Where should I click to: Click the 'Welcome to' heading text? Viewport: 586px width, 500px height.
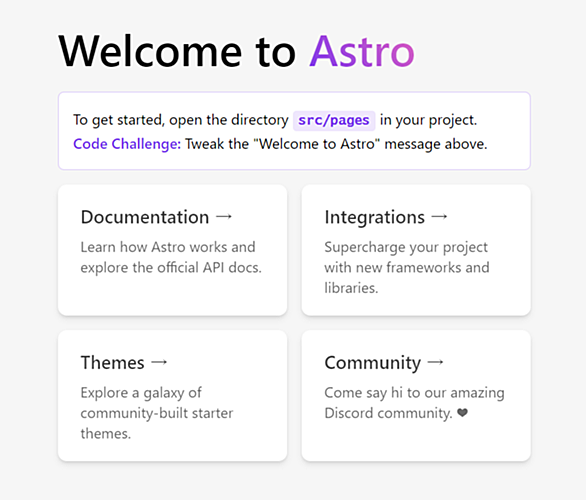pyautogui.click(x=177, y=52)
